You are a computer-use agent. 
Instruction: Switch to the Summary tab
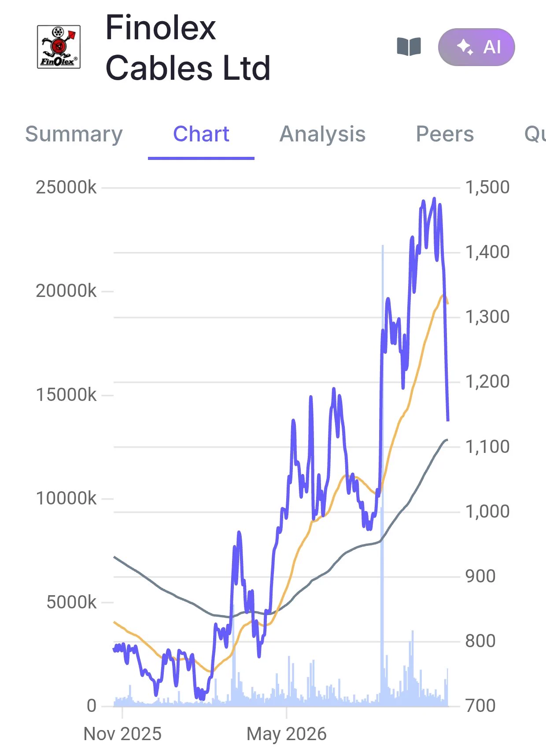pyautogui.click(x=74, y=134)
